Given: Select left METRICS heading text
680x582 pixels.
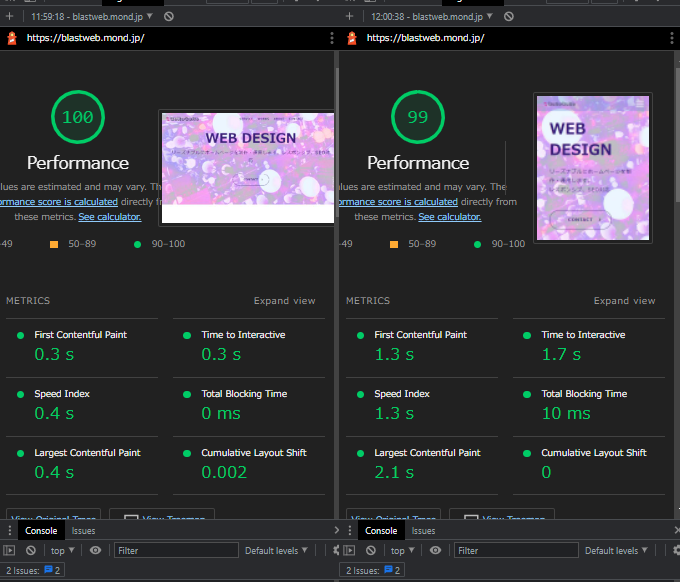Looking at the screenshot, I should click(28, 301).
